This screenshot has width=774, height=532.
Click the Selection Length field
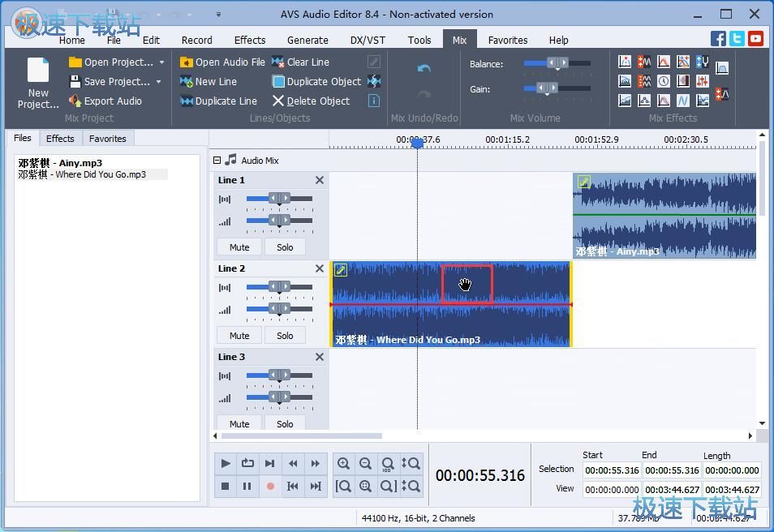coord(732,470)
